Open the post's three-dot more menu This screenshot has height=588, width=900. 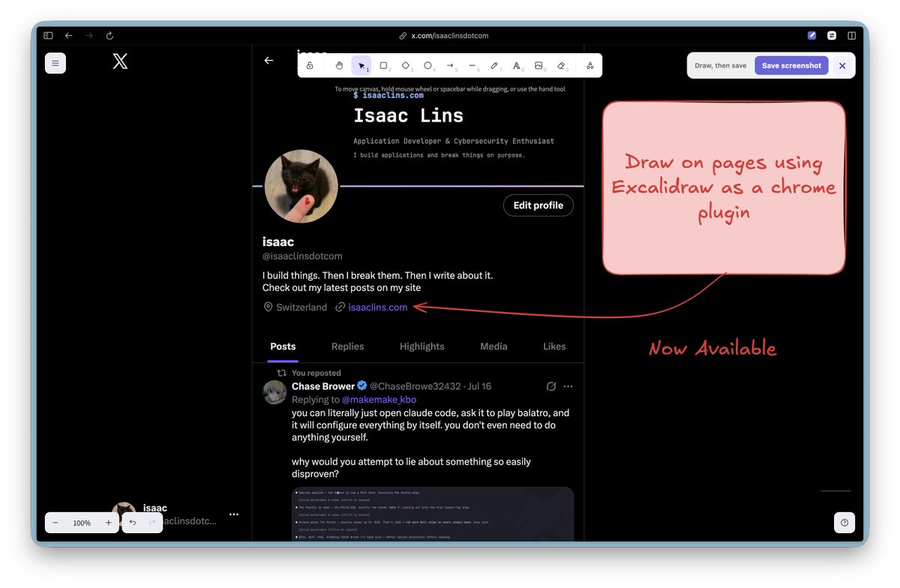click(x=568, y=386)
